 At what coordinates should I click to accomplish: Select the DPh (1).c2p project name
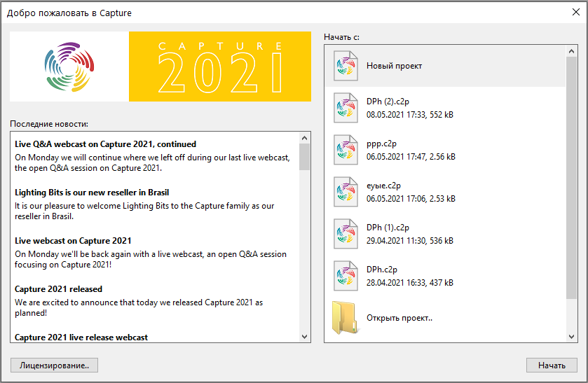click(388, 228)
